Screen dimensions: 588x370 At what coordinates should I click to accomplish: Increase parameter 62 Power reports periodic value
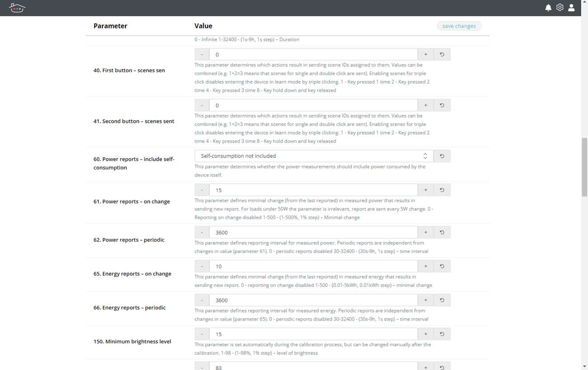(x=426, y=232)
